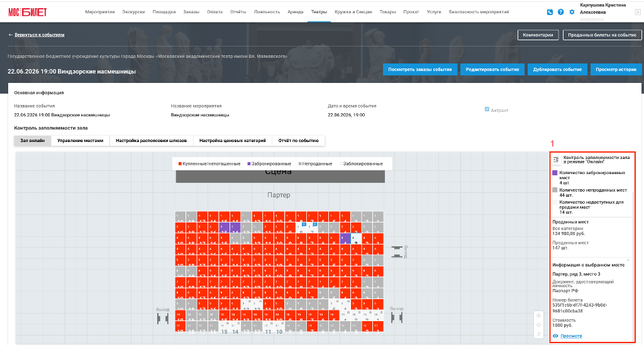The image size is (644, 345).
Task: Click purple booked-seats legend swatch in side panel
Action: [x=555, y=173]
